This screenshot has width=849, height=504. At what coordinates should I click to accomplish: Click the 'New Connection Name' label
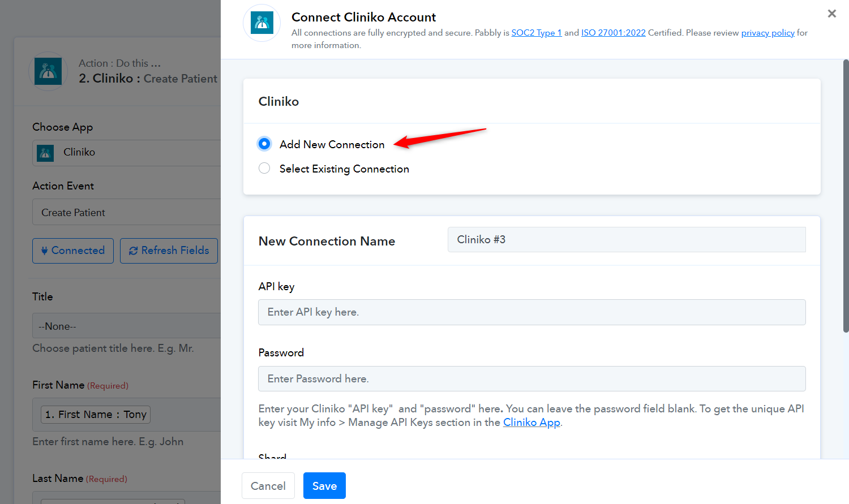327,241
